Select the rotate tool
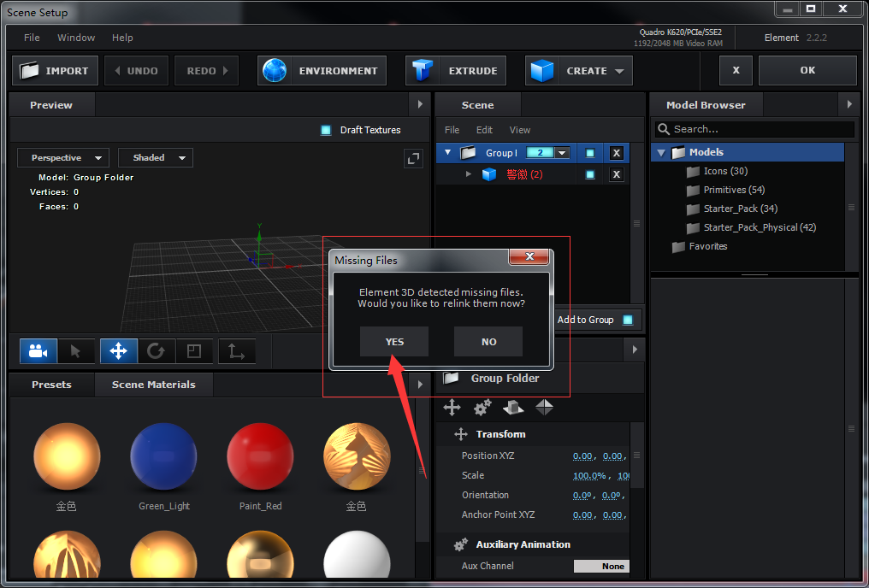Screen dimensions: 869x588 tap(157, 351)
